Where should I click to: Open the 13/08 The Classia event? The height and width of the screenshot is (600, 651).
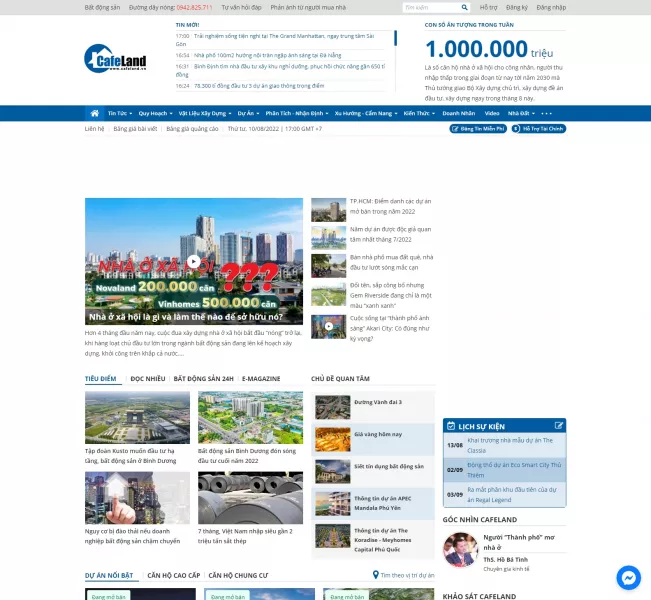point(504,445)
